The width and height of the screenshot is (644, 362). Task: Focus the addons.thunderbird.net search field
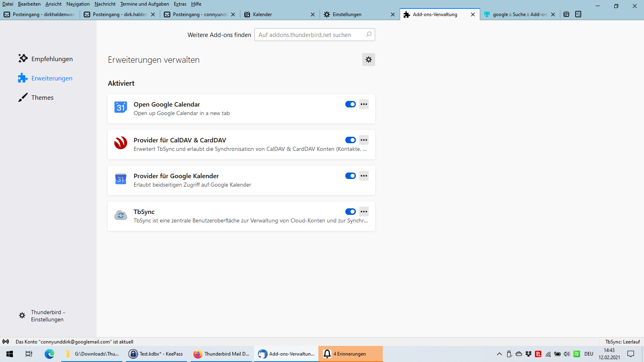(x=315, y=35)
